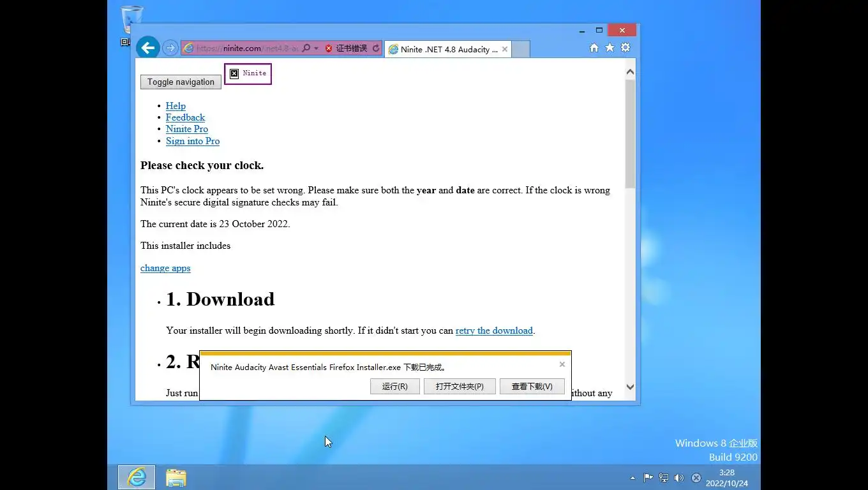Image resolution: width=868 pixels, height=490 pixels.
Task: Open the Ninite Pro link
Action: pos(187,129)
